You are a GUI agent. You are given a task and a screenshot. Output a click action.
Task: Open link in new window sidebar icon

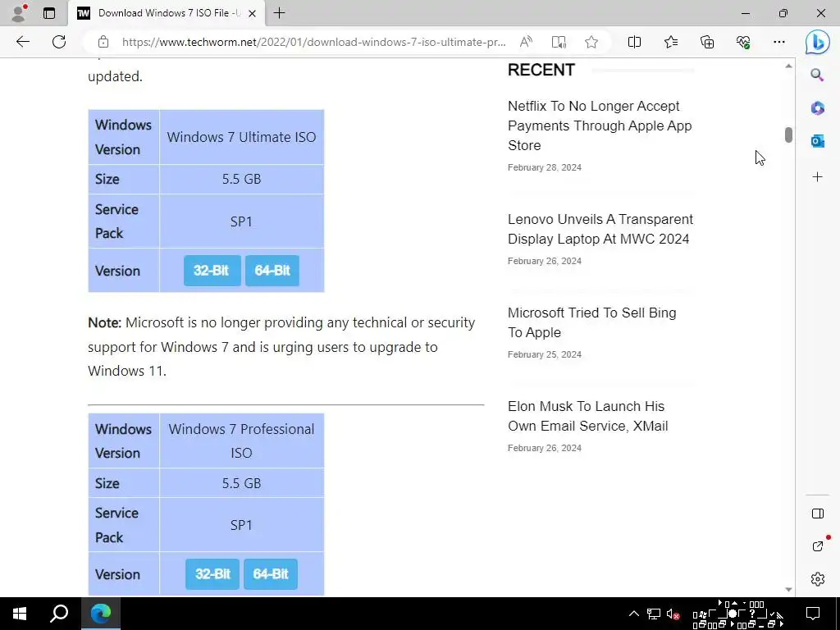point(818,546)
